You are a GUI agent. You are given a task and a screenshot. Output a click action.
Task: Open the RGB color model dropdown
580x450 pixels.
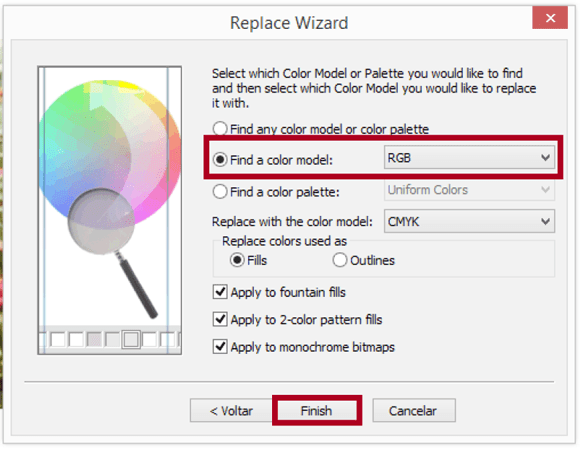click(469, 158)
